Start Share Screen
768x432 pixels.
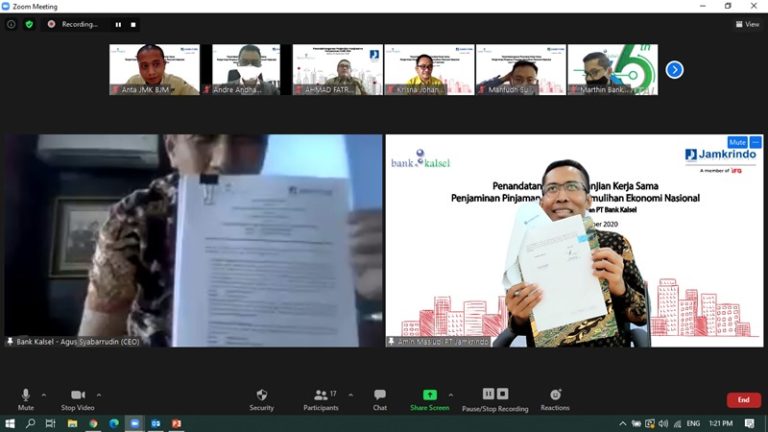430,400
